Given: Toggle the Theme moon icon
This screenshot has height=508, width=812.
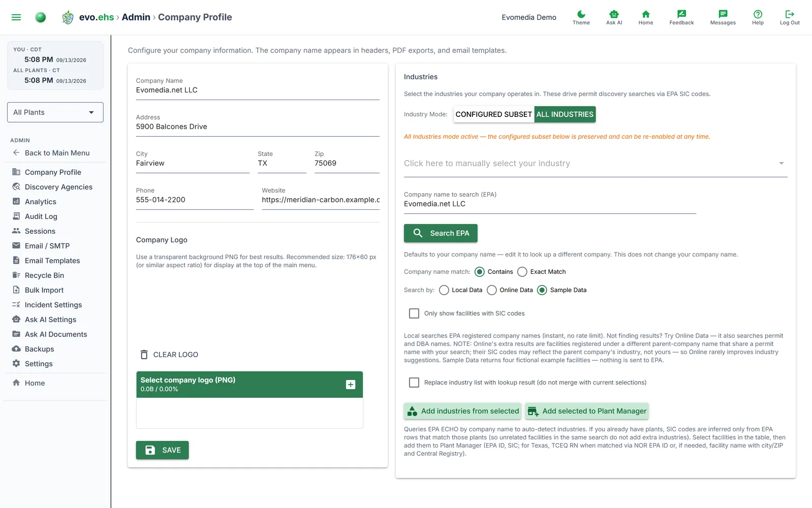Looking at the screenshot, I should pyautogui.click(x=581, y=14).
